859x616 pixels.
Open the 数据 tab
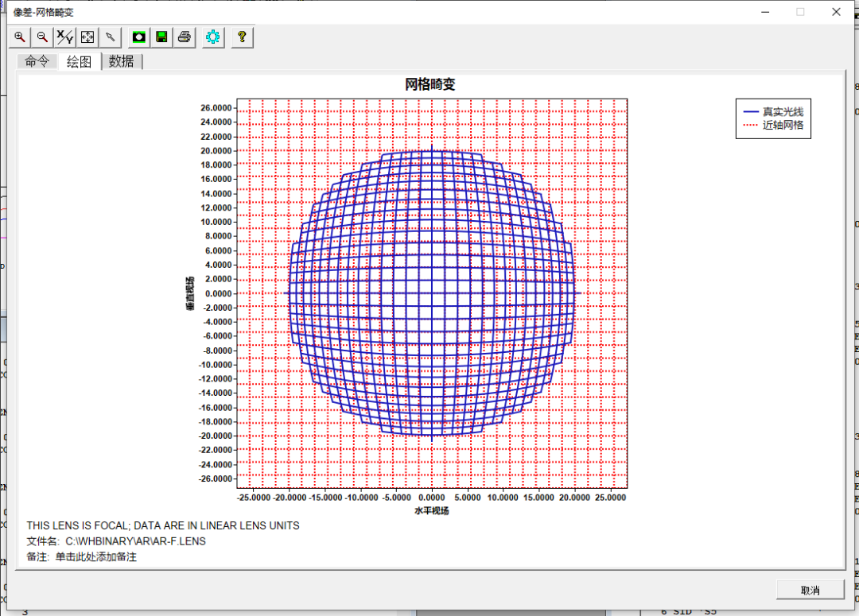[x=122, y=61]
